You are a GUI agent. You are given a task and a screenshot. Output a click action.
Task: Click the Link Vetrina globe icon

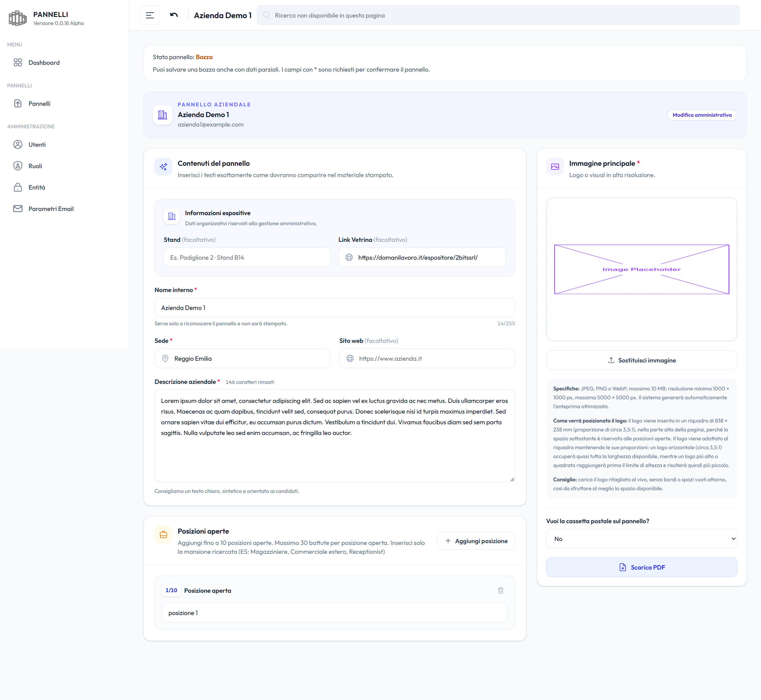[349, 257]
